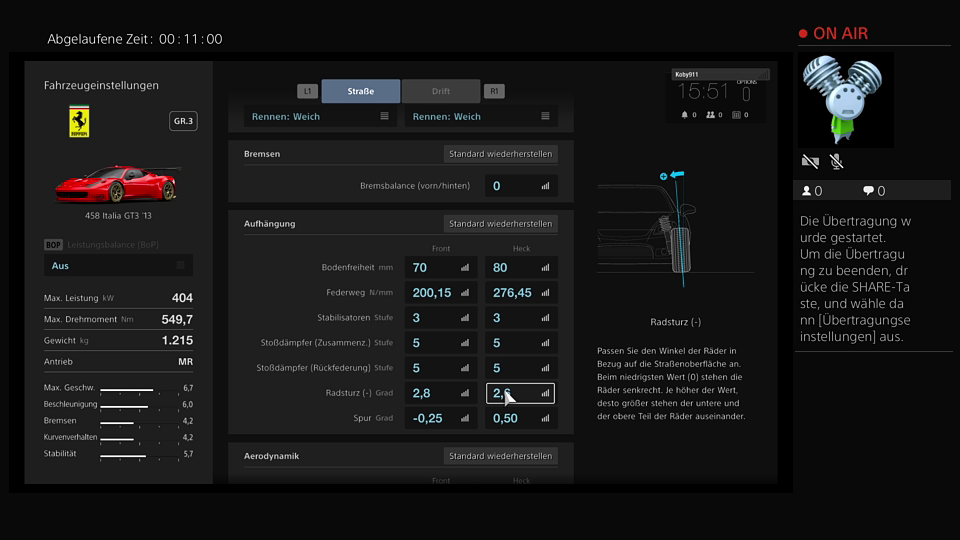Image resolution: width=960 pixels, height=540 pixels.
Task: Click bar icon for rear Stoßdämpfer (Rückfederung)
Action: point(545,368)
